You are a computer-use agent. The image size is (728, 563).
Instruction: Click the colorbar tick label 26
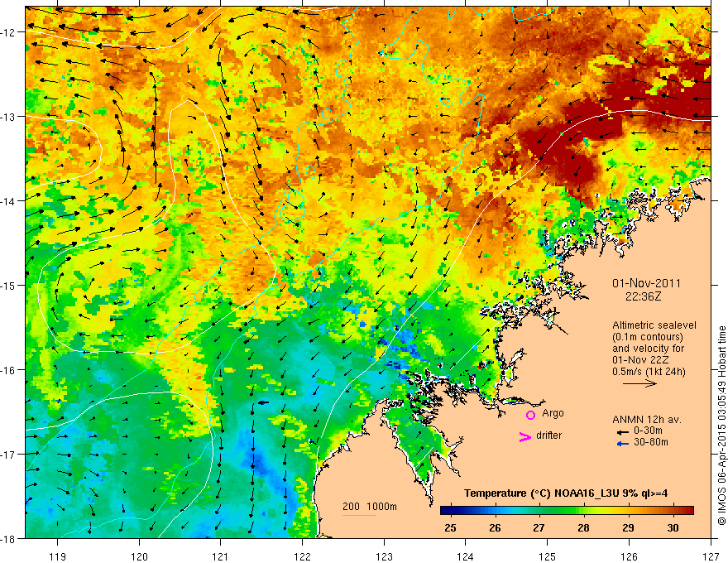click(495, 527)
